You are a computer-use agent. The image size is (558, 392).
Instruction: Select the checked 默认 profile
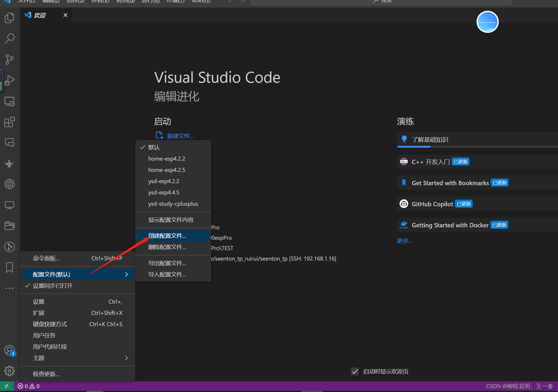coord(154,147)
